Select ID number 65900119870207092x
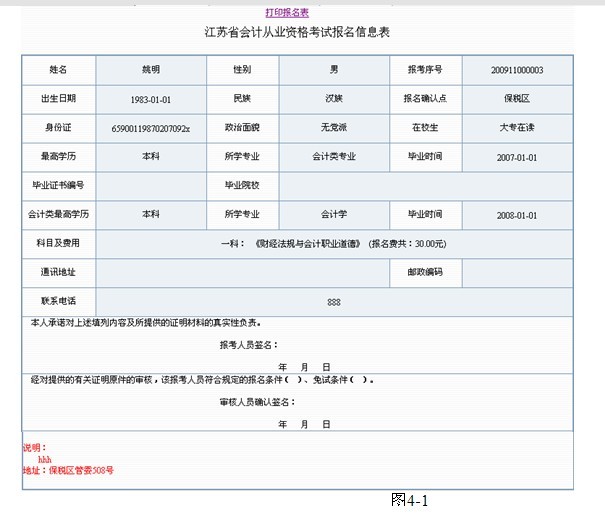Image resolution: width=605 pixels, height=514 pixels. pyautogui.click(x=151, y=128)
